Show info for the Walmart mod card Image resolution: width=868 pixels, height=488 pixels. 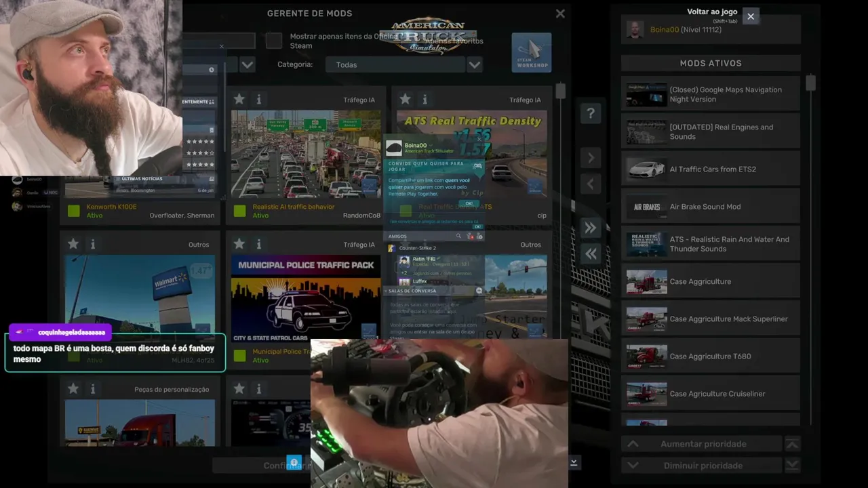93,244
